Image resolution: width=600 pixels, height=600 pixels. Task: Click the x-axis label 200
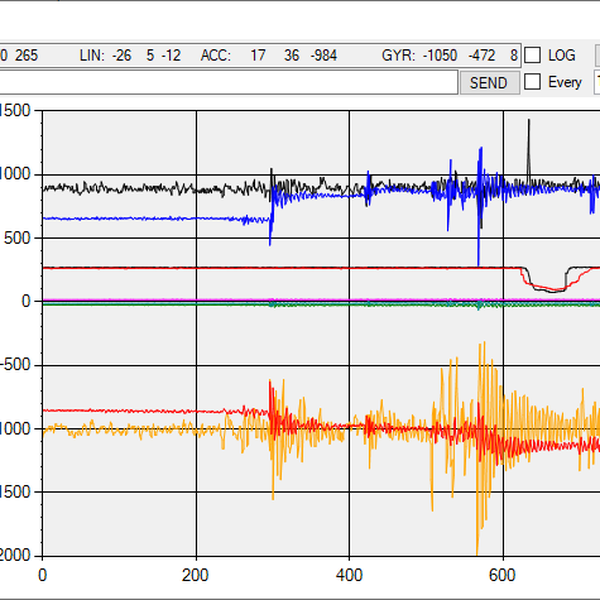click(x=196, y=575)
